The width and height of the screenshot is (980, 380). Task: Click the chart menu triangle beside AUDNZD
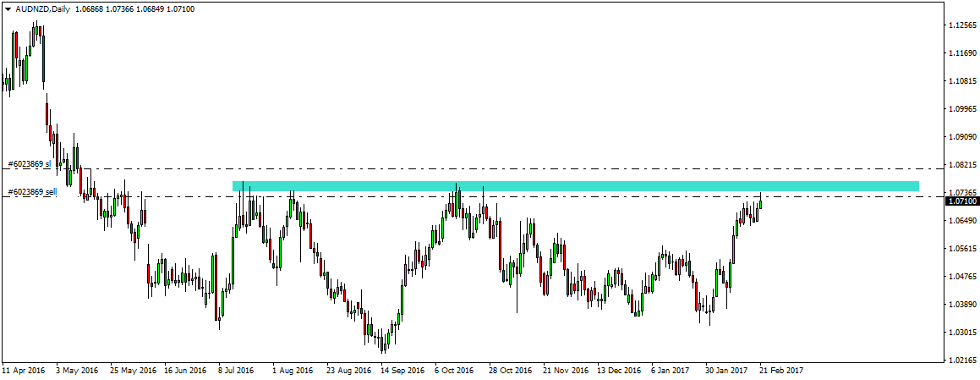coord(7,9)
